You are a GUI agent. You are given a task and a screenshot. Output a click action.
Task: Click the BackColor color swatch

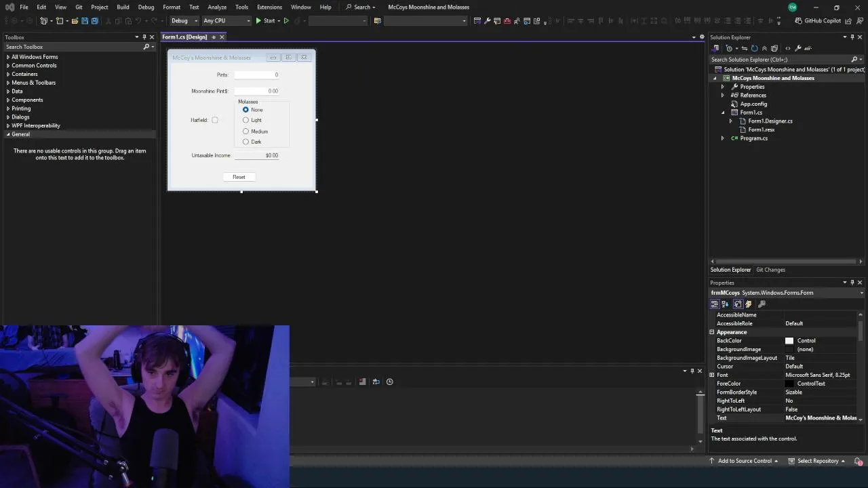[x=789, y=341]
